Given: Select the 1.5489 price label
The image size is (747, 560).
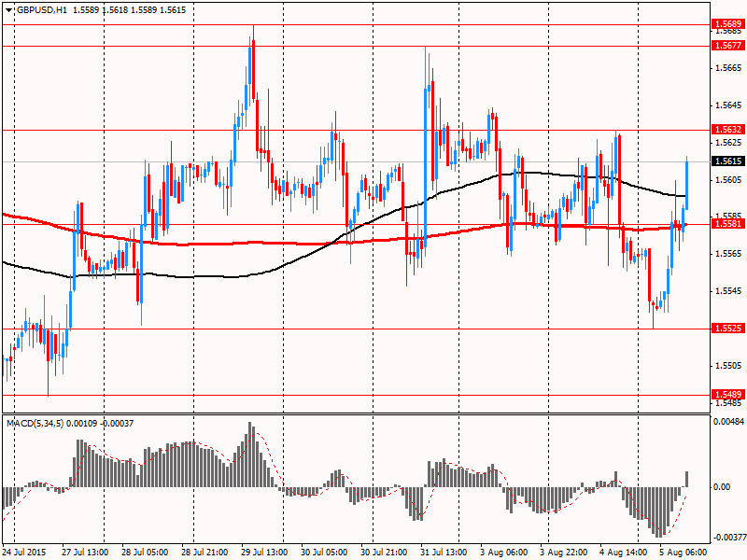Looking at the screenshot, I should [726, 395].
